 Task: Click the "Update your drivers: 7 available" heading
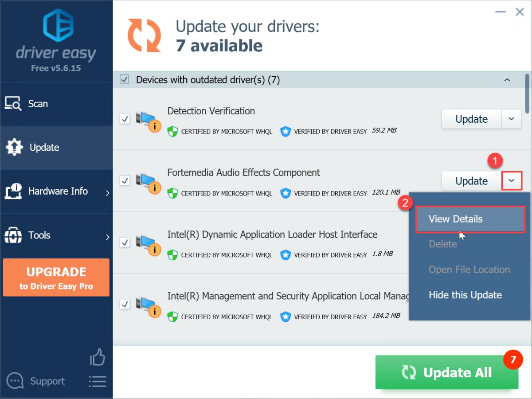(247, 35)
